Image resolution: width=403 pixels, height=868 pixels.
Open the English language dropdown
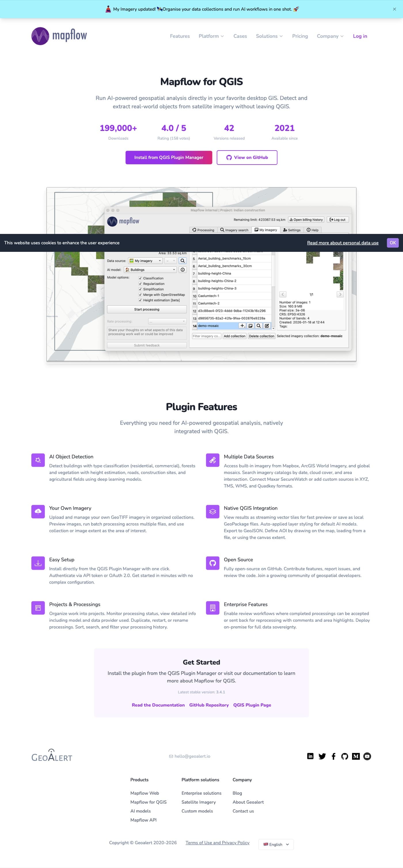(276, 844)
